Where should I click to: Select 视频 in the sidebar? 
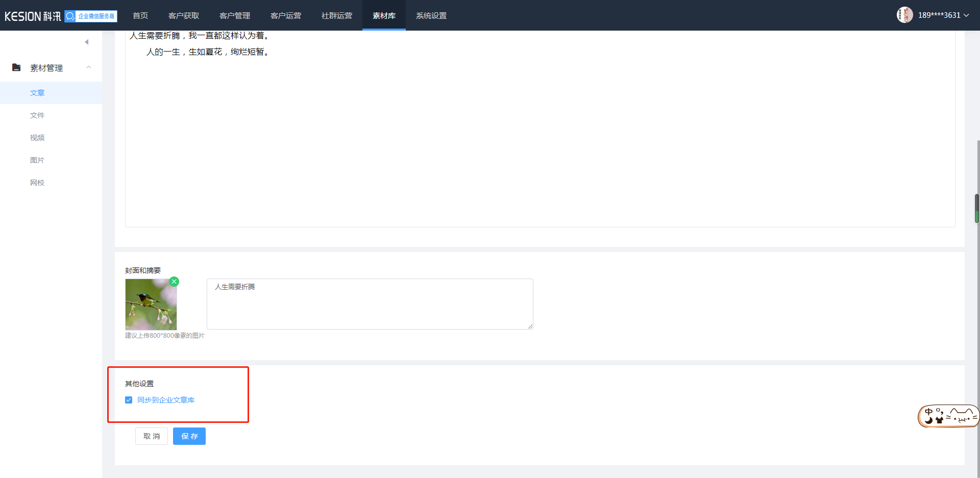coord(37,138)
